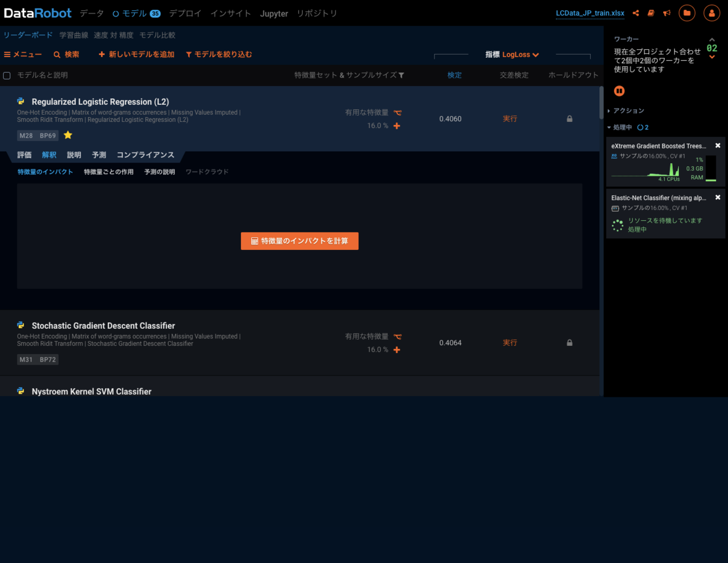This screenshot has width=728, height=563.
Task: Click the DataRobot logo
Action: pos(38,13)
